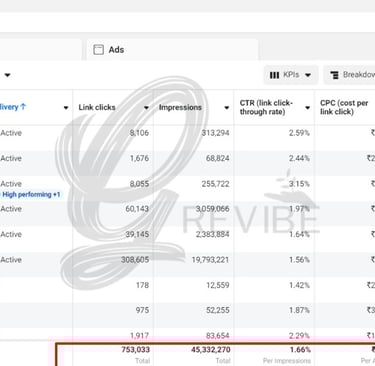The width and height of the screenshot is (375, 366).
Task: Select the 52,255 impressions cell
Action: point(218,310)
